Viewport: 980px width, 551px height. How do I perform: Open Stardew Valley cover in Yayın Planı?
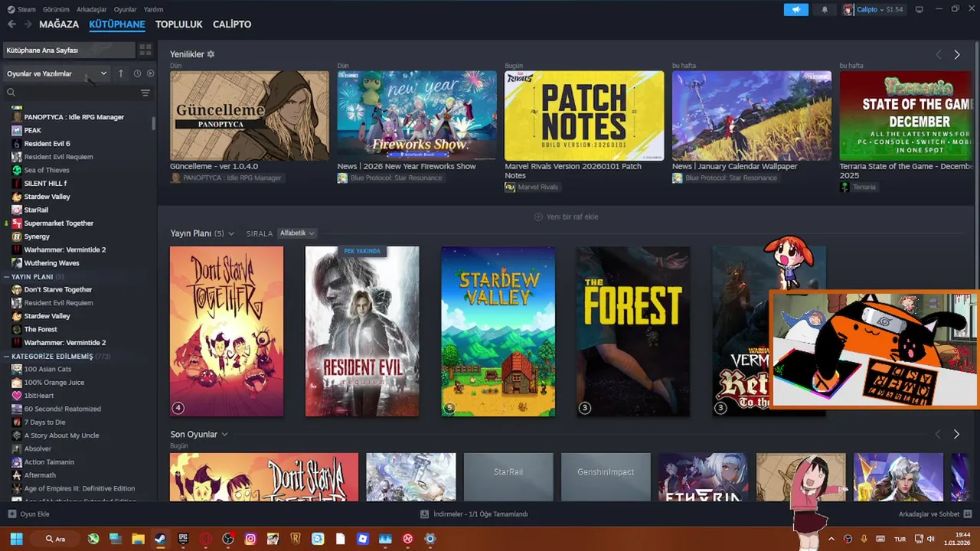[498, 331]
